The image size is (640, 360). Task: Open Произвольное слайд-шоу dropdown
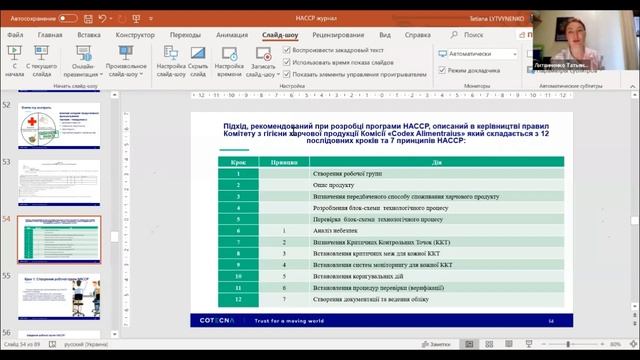click(126, 61)
